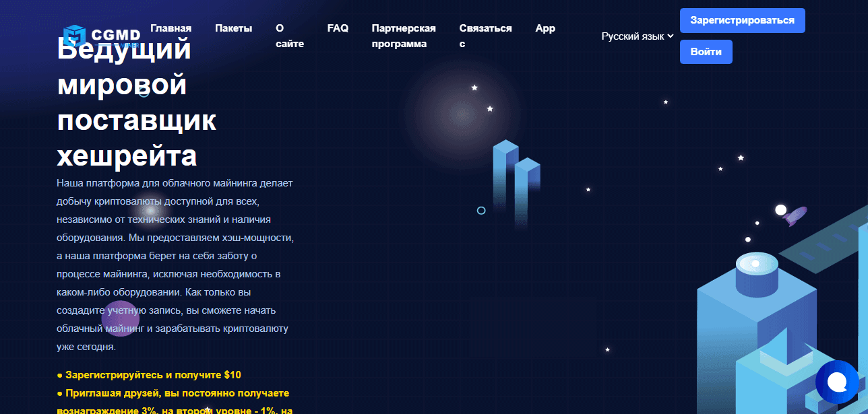This screenshot has width=868, height=414.
Task: Click the purple rocket illustration
Action: [796, 216]
